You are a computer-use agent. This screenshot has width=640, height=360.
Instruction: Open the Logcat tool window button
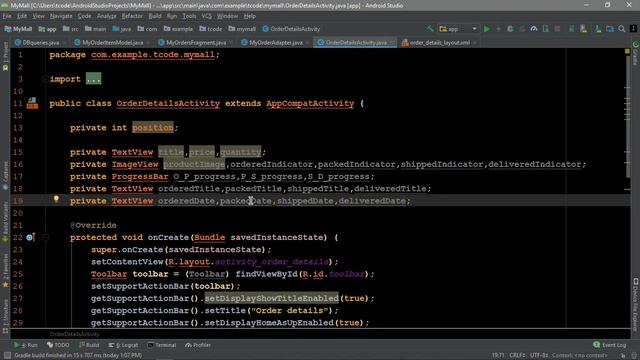coord(123,345)
